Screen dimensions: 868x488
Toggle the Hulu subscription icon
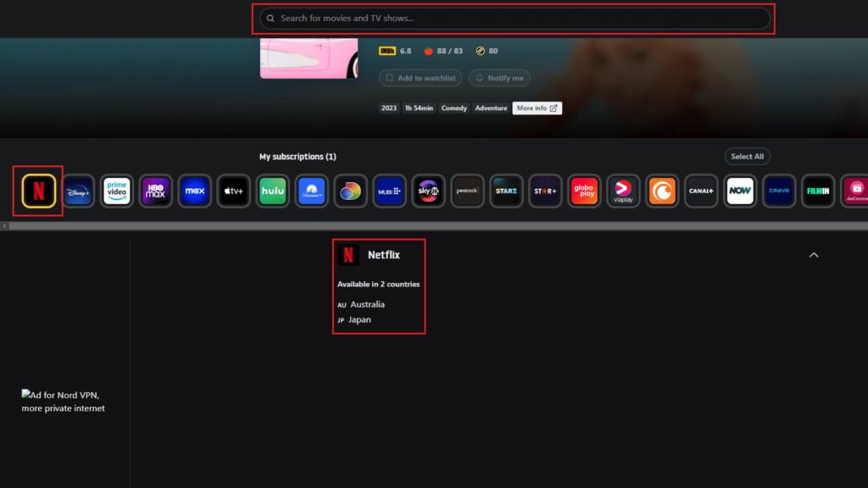(x=273, y=191)
